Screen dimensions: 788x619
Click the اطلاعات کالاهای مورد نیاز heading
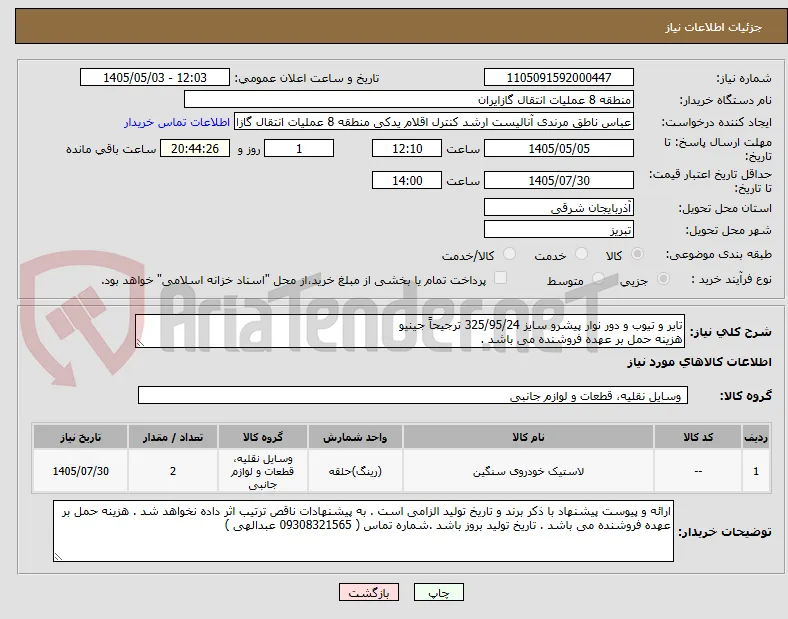pyautogui.click(x=699, y=362)
